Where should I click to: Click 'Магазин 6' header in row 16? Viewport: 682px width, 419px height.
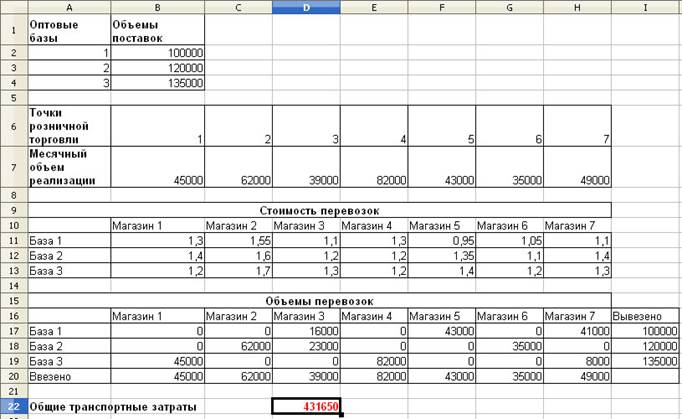(x=509, y=316)
